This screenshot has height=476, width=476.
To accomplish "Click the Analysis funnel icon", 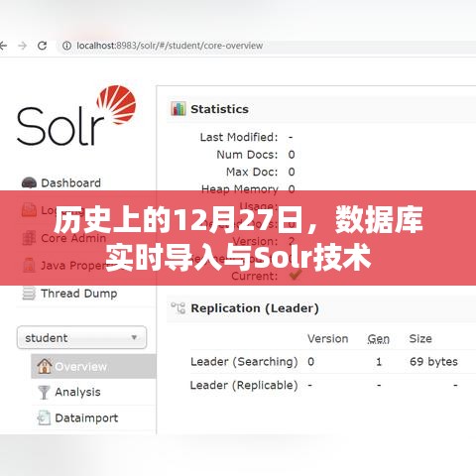I will (44, 392).
